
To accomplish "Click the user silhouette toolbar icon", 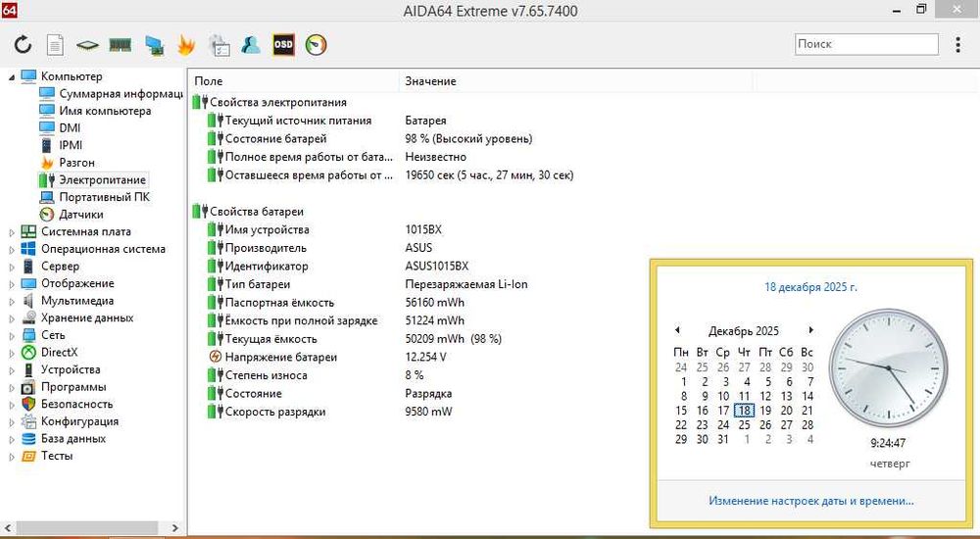I will pyautogui.click(x=251, y=44).
